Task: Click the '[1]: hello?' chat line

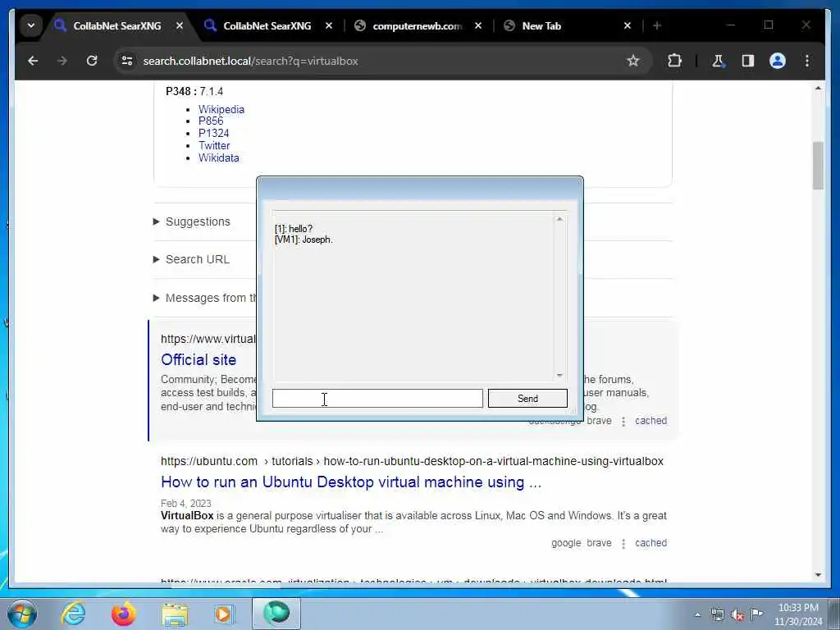Action: click(x=294, y=230)
